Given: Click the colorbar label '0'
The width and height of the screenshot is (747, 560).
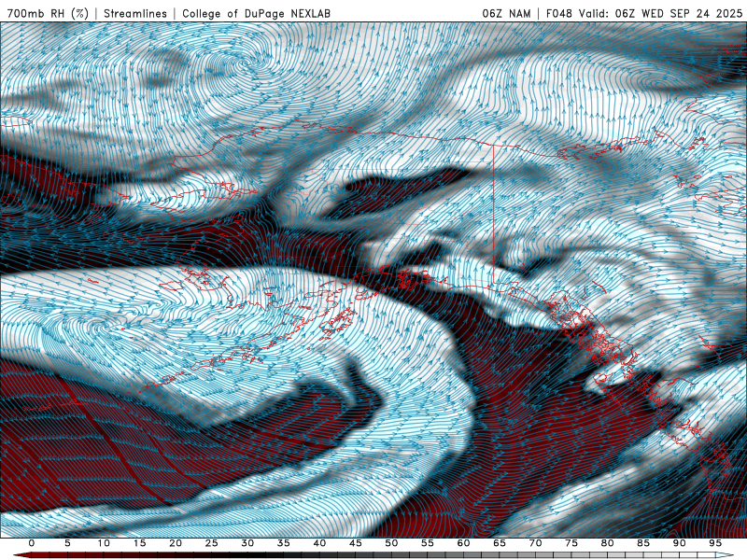Looking at the screenshot, I should [x=32, y=543].
